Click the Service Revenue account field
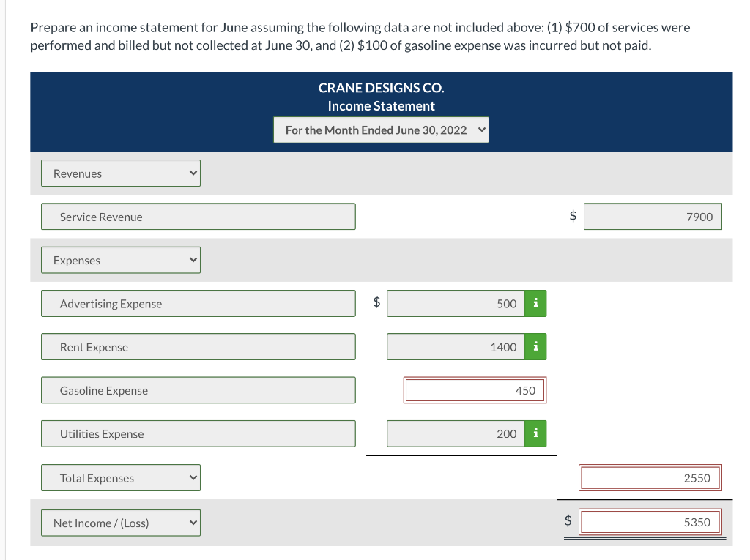 click(x=198, y=217)
